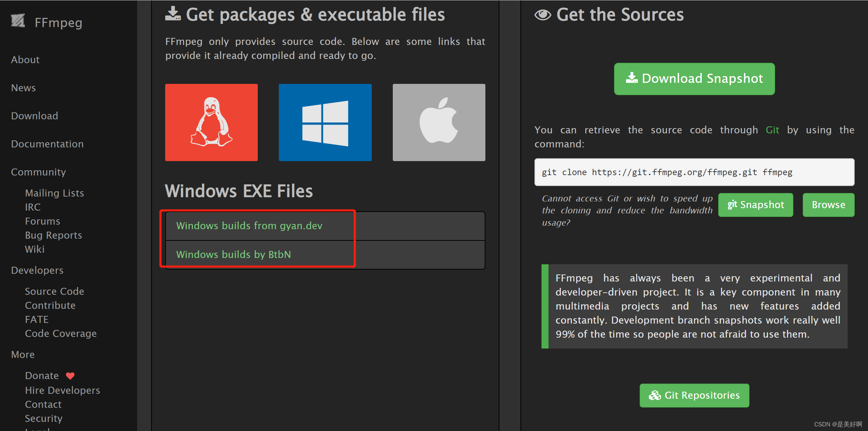Open the Download sidebar item

pyautogui.click(x=34, y=116)
